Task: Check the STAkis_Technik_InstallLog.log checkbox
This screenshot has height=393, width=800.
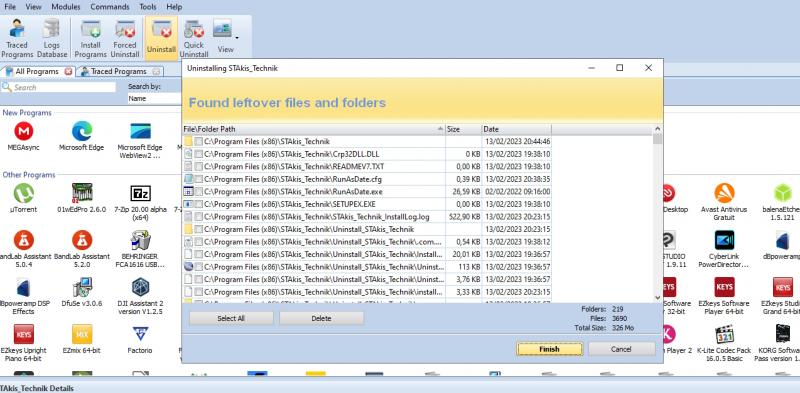Action: tap(198, 216)
